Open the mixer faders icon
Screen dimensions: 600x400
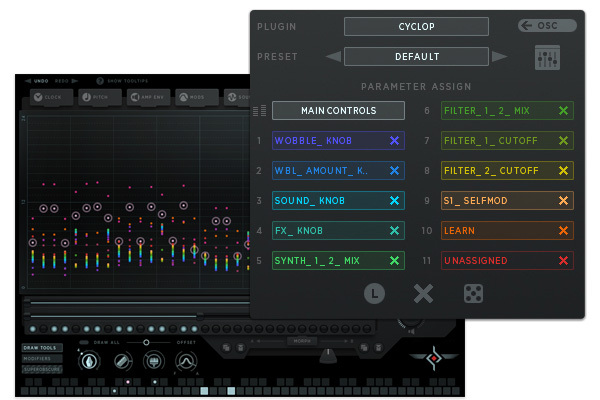tap(547, 57)
